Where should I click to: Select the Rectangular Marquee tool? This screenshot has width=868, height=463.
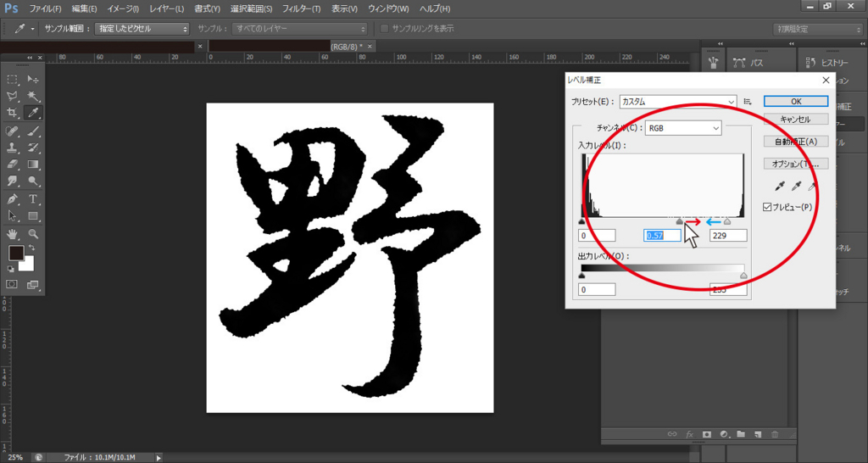(12, 80)
